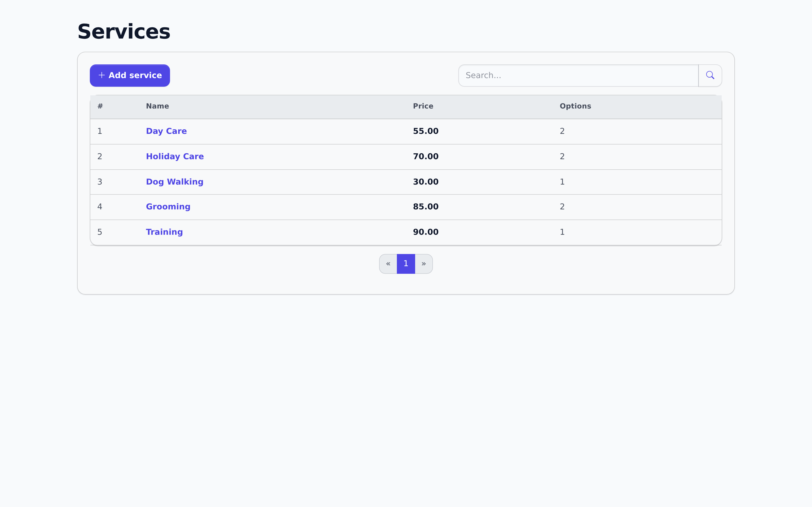Viewport: 812px width, 507px height.
Task: Click the previous page chevron arrow
Action: [x=388, y=264]
